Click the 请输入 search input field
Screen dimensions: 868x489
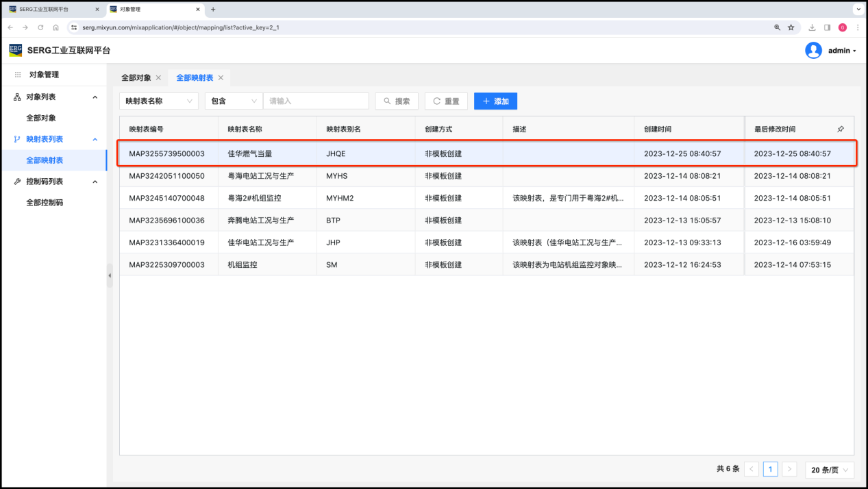pyautogui.click(x=316, y=101)
